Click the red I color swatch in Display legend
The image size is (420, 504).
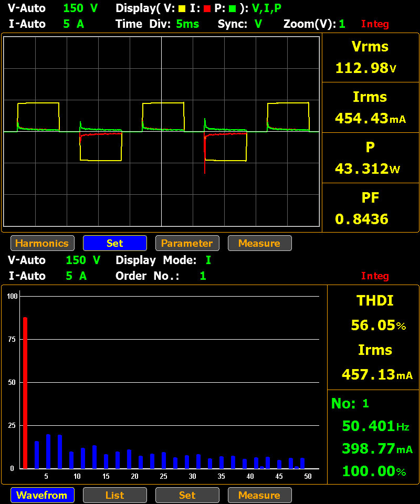click(207, 9)
